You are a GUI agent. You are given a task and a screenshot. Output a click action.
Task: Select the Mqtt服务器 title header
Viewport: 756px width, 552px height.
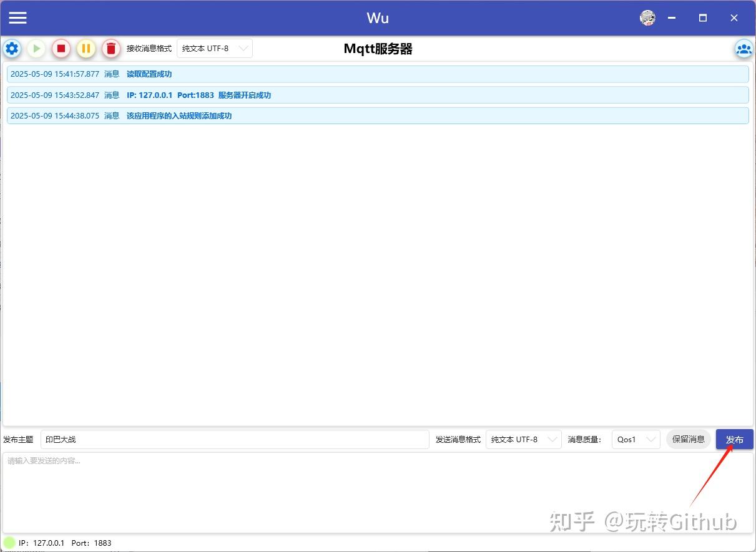coord(377,48)
